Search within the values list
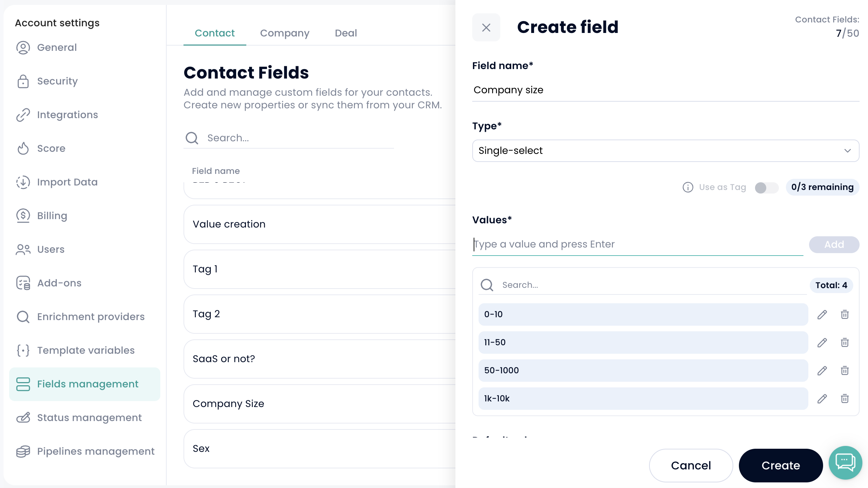The width and height of the screenshot is (868, 488). [x=653, y=285]
